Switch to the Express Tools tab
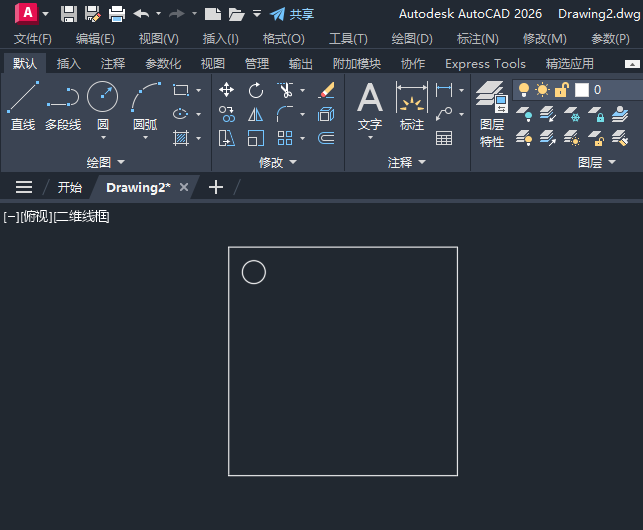The height and width of the screenshot is (530, 643). pyautogui.click(x=485, y=64)
